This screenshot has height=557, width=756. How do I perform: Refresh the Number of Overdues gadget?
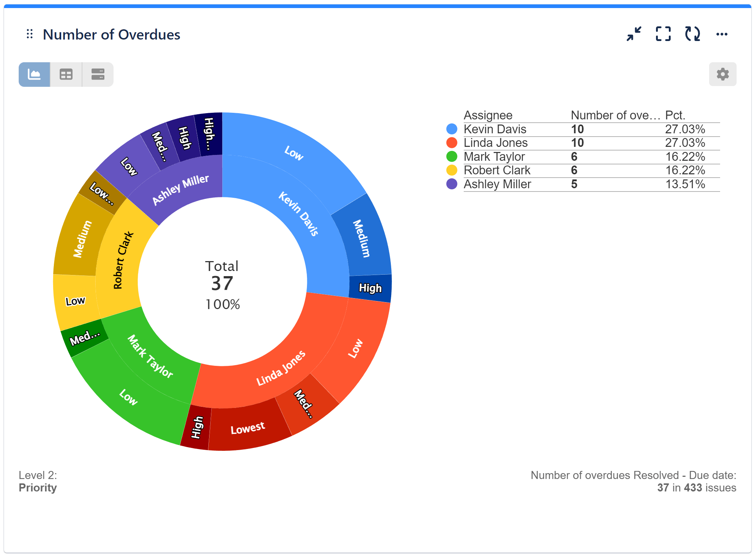pyautogui.click(x=692, y=34)
